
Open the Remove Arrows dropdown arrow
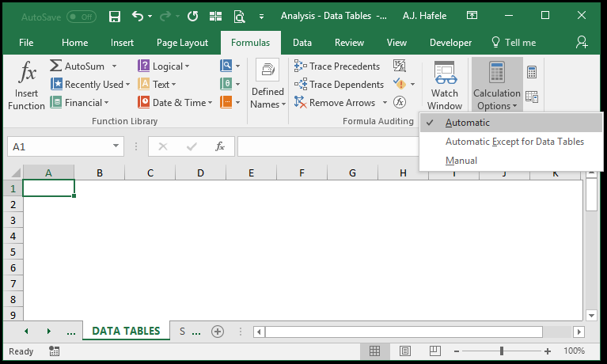point(385,103)
